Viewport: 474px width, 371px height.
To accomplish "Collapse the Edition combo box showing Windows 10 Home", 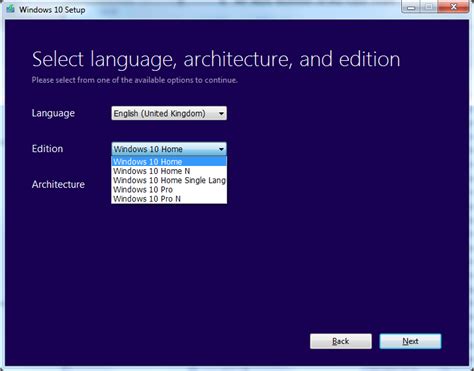I will tap(169, 149).
